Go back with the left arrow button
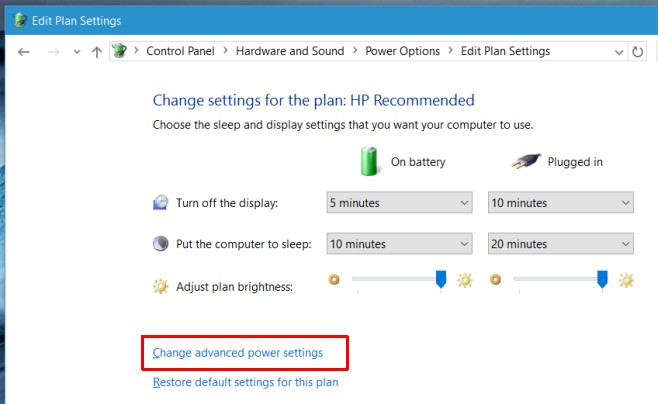This screenshot has height=404, width=658. click(24, 52)
